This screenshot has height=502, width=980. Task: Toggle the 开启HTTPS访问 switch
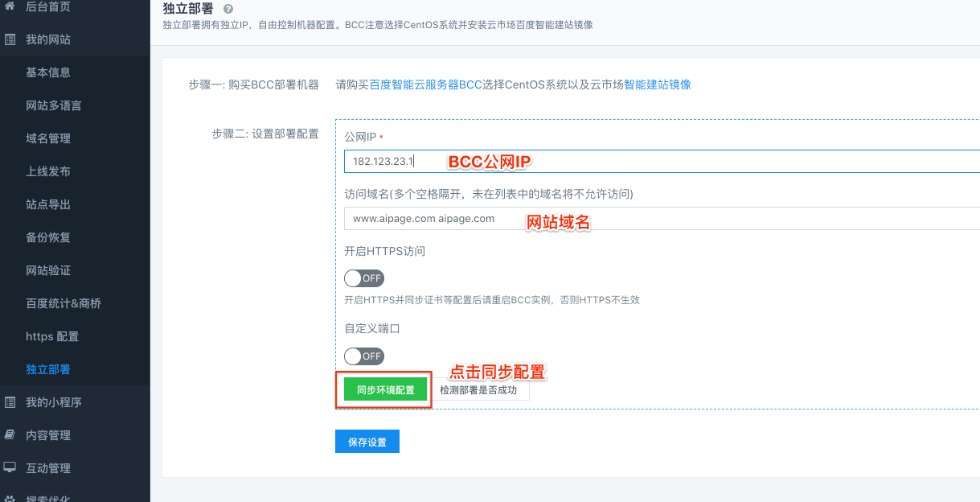coord(363,278)
